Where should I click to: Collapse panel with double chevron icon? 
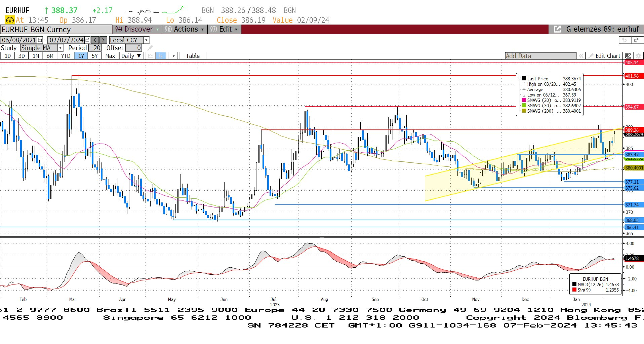point(581,56)
